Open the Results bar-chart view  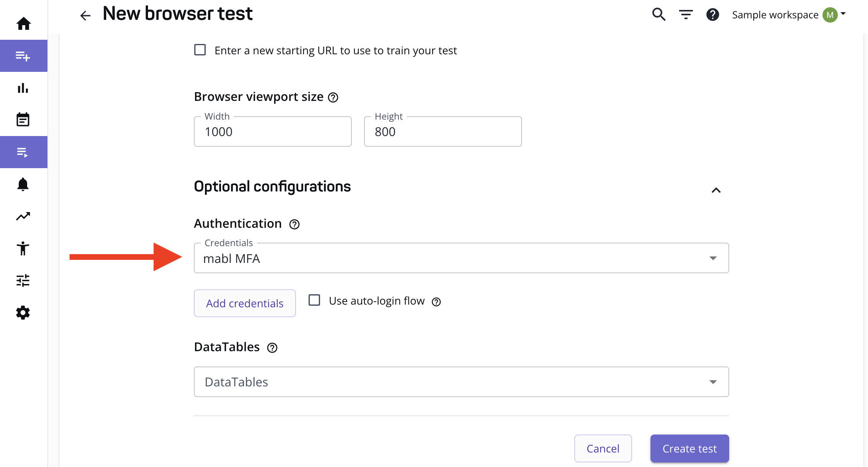(x=23, y=88)
